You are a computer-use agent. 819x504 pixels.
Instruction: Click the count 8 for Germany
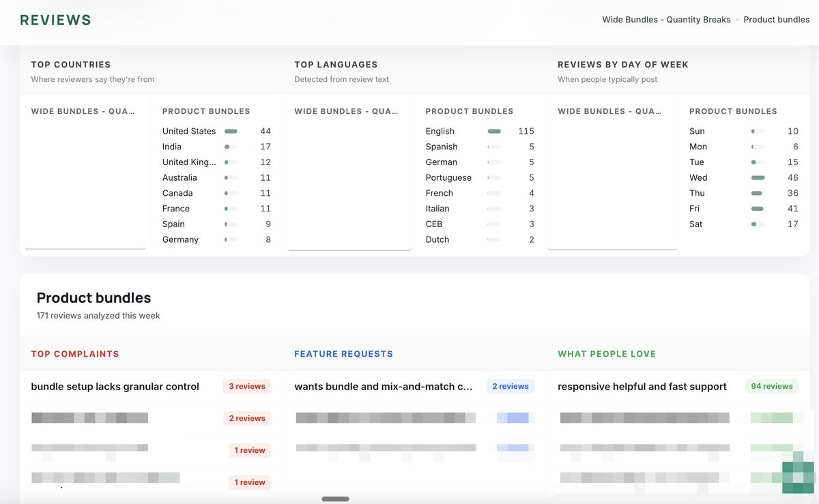pyautogui.click(x=268, y=239)
